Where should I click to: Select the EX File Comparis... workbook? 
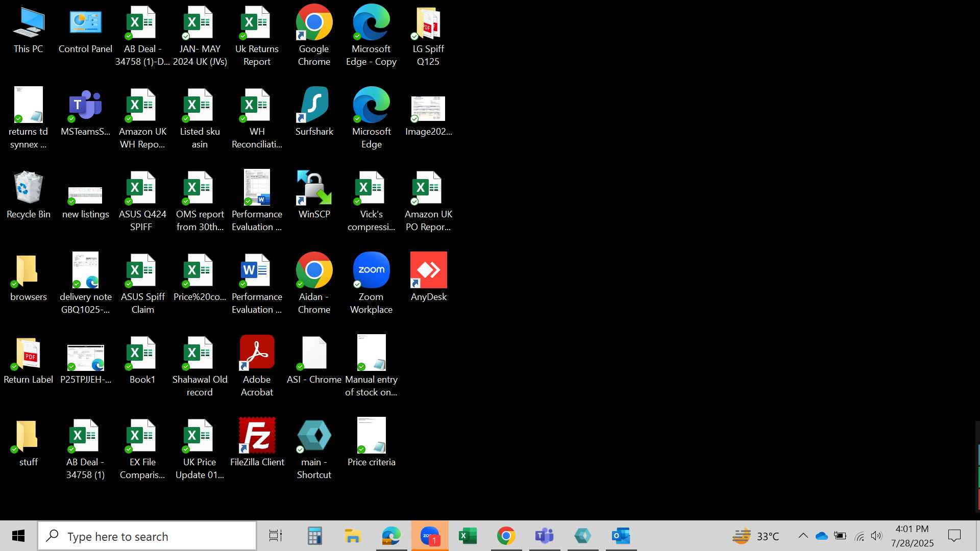click(142, 449)
